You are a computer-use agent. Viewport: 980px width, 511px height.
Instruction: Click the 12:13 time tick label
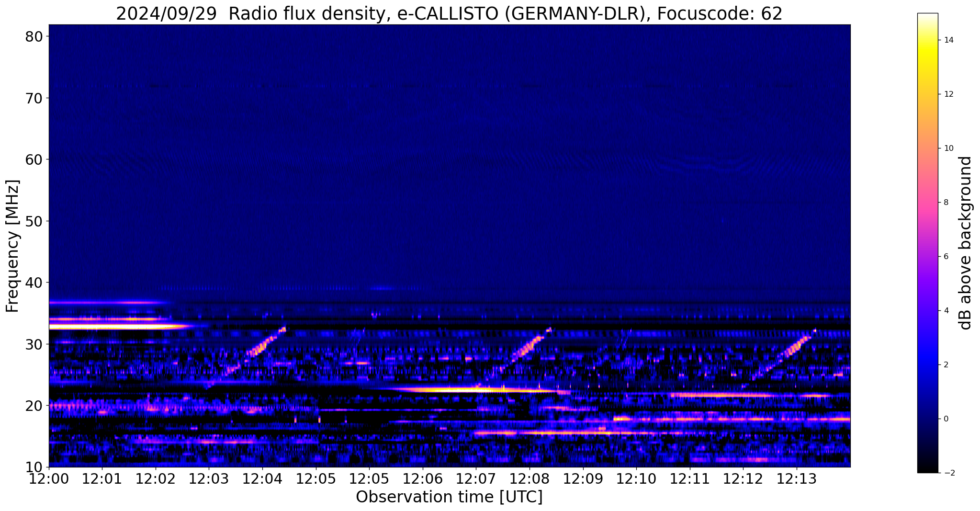(x=797, y=478)
